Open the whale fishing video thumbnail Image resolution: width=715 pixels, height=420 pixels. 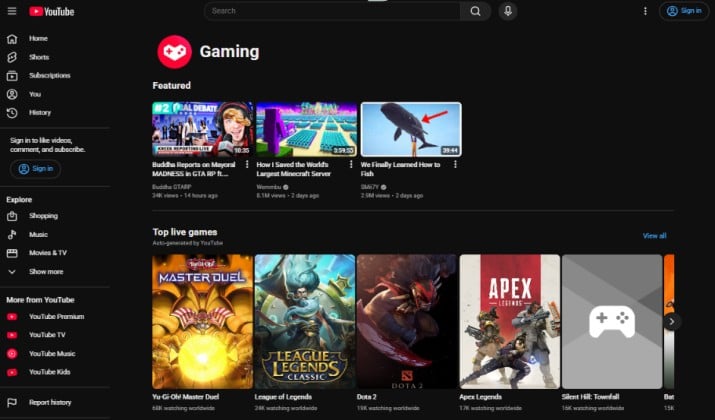tap(411, 130)
